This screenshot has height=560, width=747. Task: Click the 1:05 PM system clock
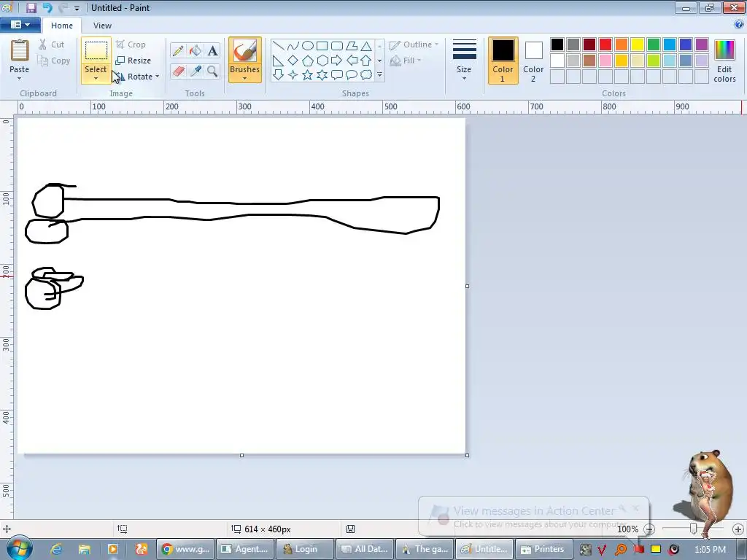pos(710,549)
